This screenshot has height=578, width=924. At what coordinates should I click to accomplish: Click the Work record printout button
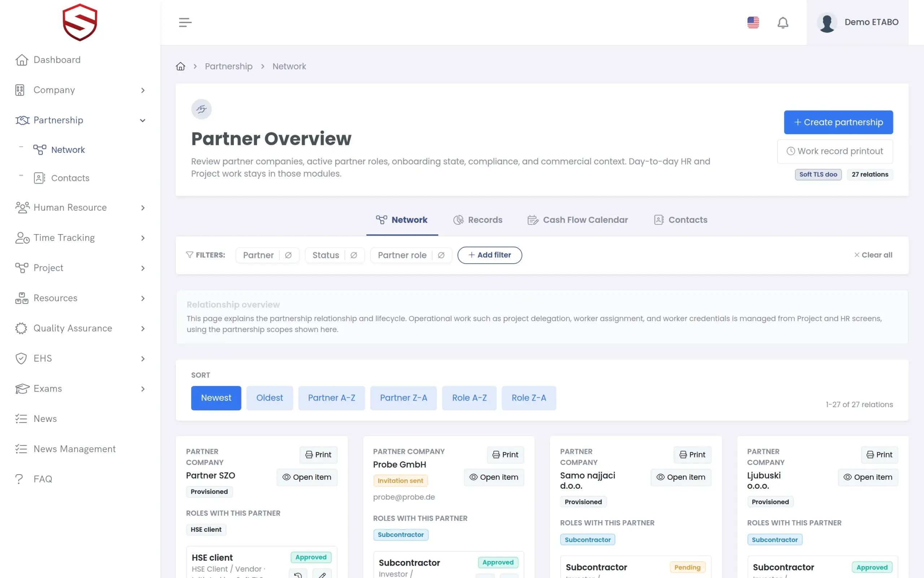pyautogui.click(x=835, y=151)
